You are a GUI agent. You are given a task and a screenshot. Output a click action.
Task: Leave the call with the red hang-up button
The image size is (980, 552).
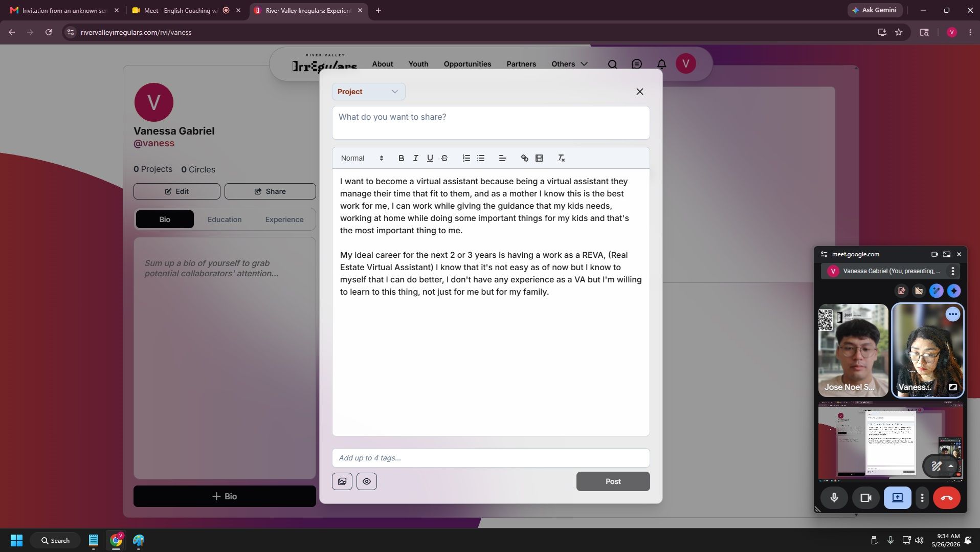click(x=946, y=498)
